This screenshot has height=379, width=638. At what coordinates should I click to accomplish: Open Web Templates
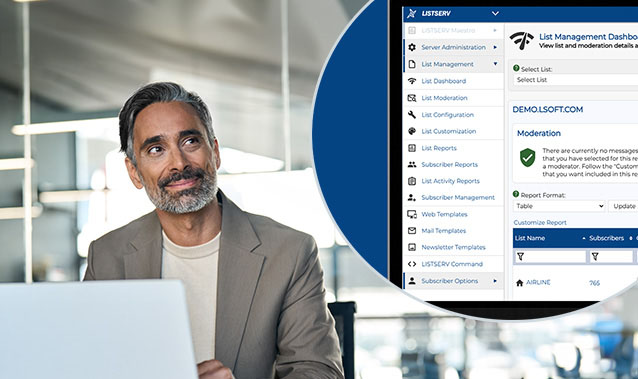444,214
